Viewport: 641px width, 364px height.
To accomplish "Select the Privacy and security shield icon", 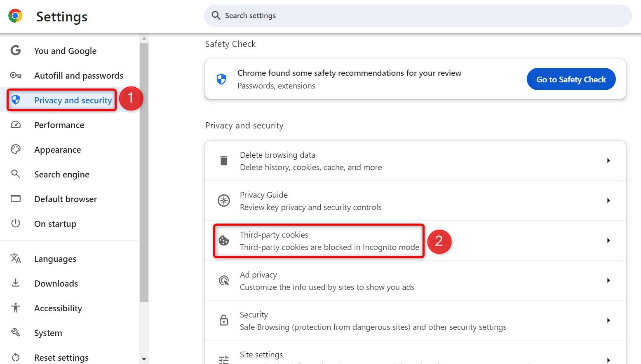I will [x=15, y=100].
